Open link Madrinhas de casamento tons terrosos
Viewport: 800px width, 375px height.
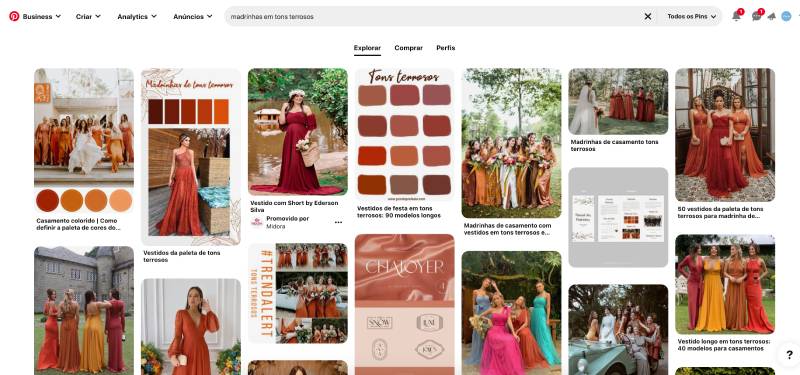614,145
